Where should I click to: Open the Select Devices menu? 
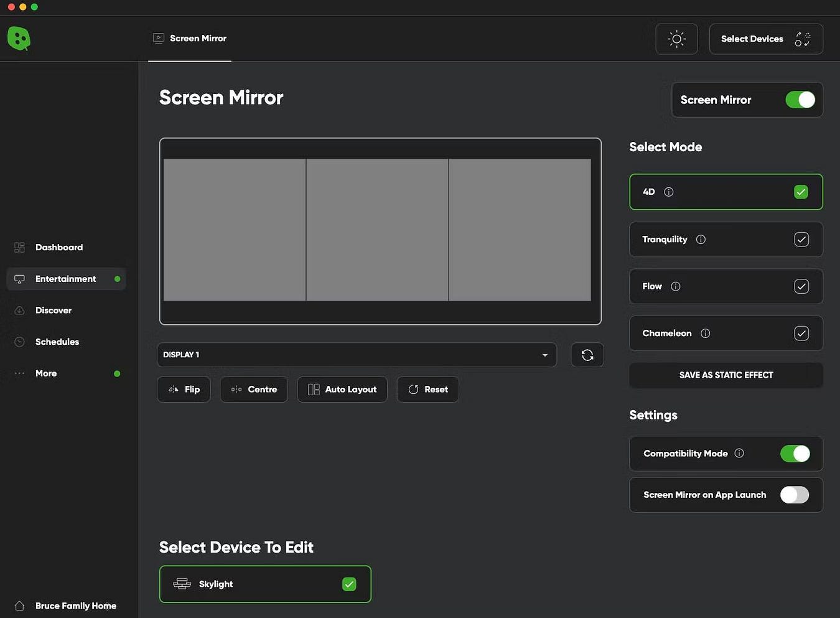coord(765,39)
